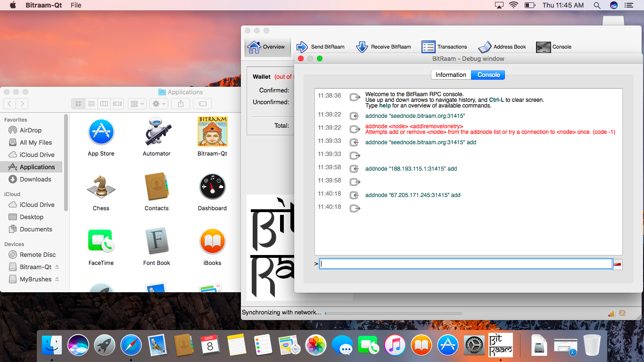Switch Finder to list view
This screenshot has width=644, height=362.
[x=91, y=104]
